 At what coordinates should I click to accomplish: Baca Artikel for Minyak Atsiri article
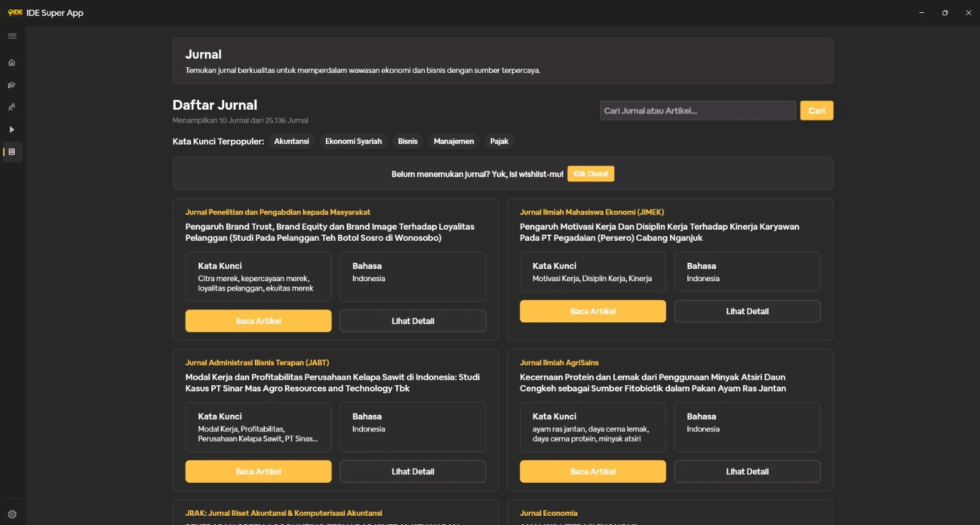pyautogui.click(x=593, y=472)
